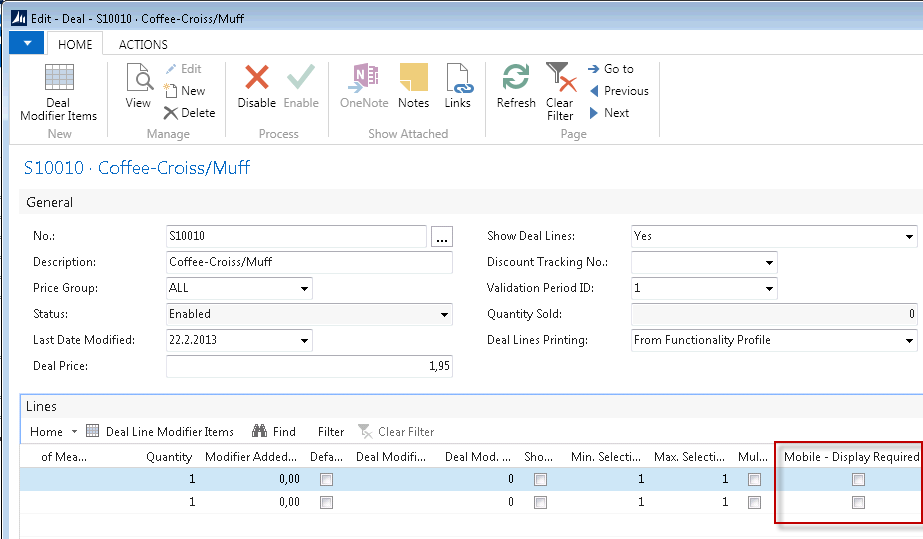Image resolution: width=923 pixels, height=539 pixels.
Task: Click the lookup button beside No. field
Action: point(442,237)
